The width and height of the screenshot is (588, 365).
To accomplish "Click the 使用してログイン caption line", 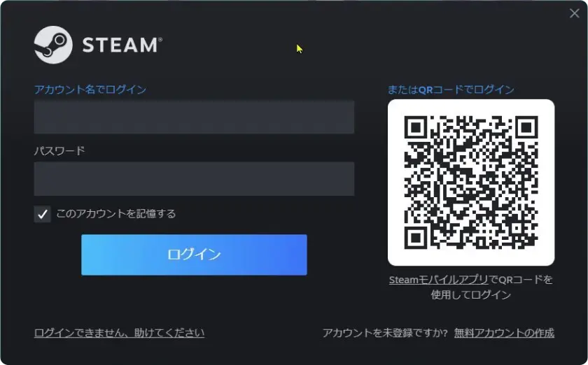I will click(x=471, y=295).
